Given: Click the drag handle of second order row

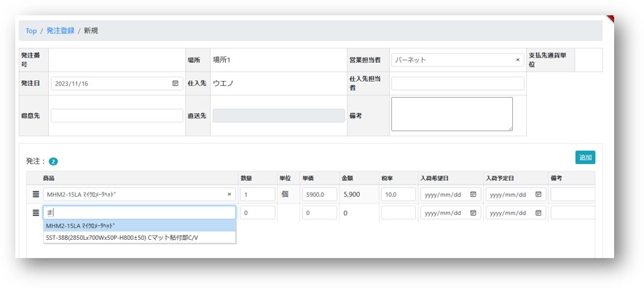Looking at the screenshot, I should click(x=36, y=212).
